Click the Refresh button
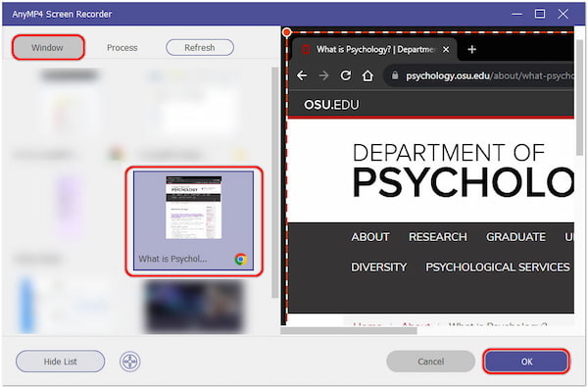Image resolution: width=588 pixels, height=388 pixels. (200, 48)
